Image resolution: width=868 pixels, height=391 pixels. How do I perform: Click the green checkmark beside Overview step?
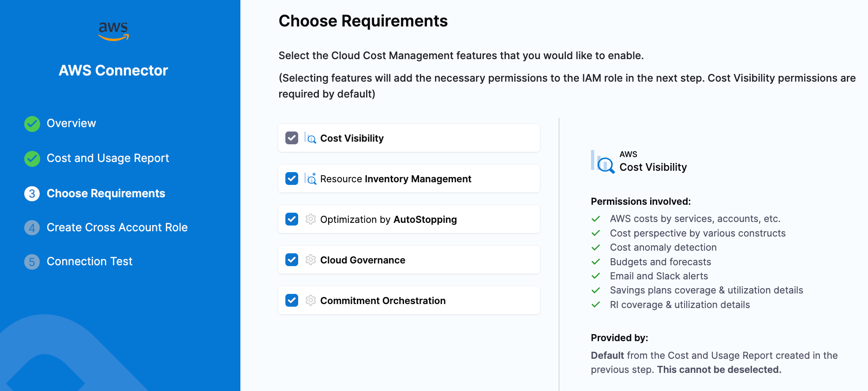pyautogui.click(x=32, y=124)
